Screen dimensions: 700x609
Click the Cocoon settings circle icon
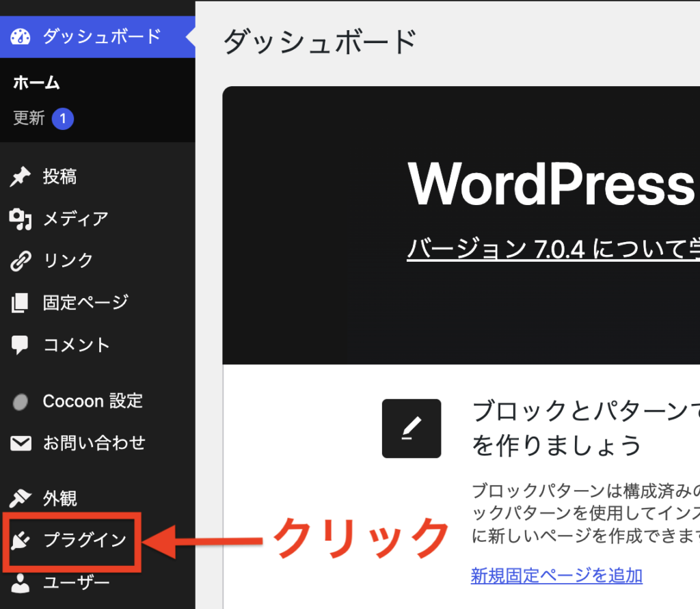click(20, 402)
